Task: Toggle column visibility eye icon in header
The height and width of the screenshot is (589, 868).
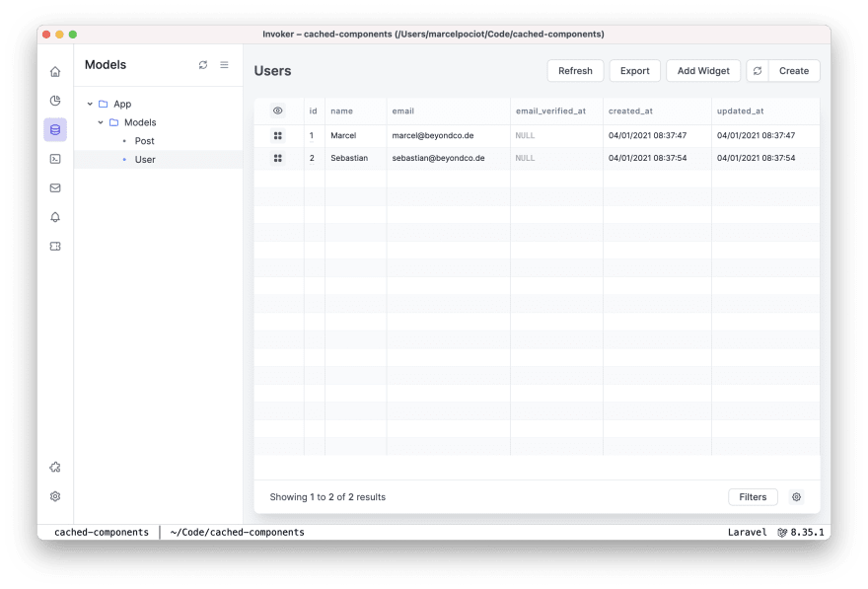Action: tap(278, 110)
